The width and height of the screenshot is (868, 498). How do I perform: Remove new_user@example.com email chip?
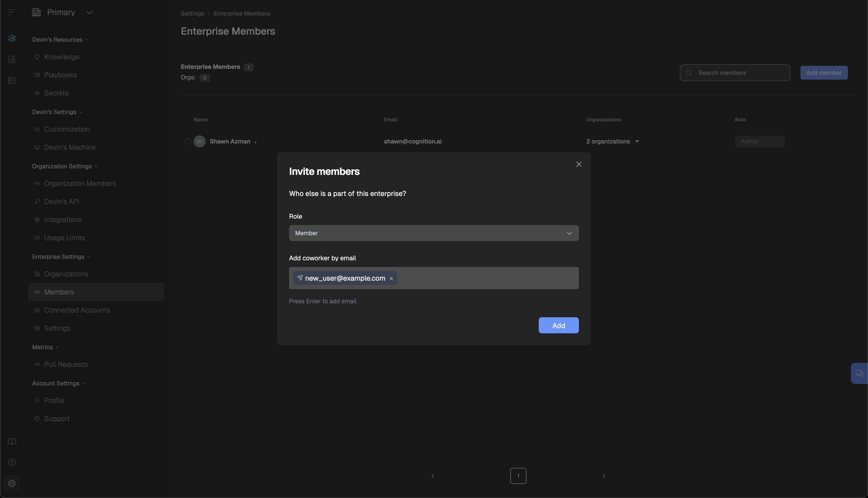[391, 278]
